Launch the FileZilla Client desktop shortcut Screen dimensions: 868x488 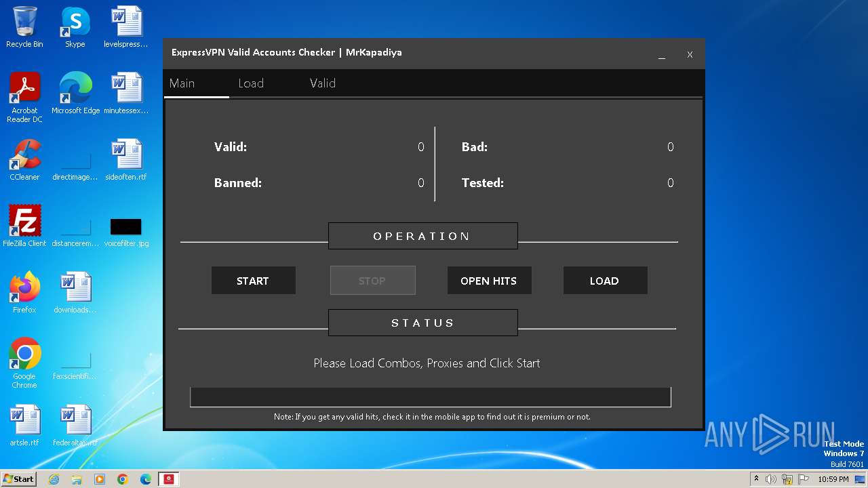(x=24, y=226)
